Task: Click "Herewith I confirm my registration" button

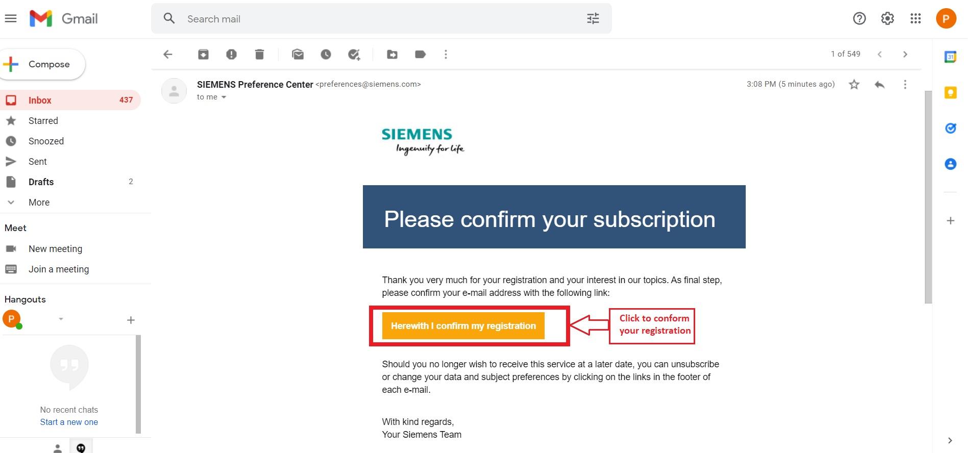Action: [x=463, y=326]
